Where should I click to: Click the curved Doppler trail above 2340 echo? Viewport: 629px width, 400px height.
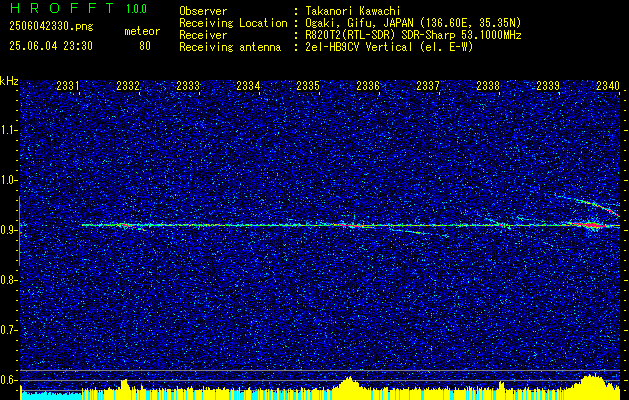click(x=588, y=205)
